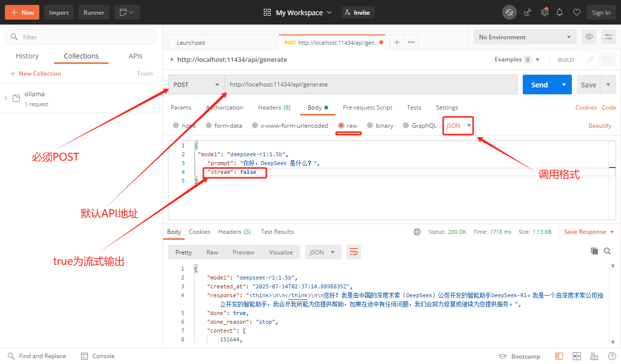621x364 pixels.
Task: Open the notifications bell
Action: (x=560, y=12)
